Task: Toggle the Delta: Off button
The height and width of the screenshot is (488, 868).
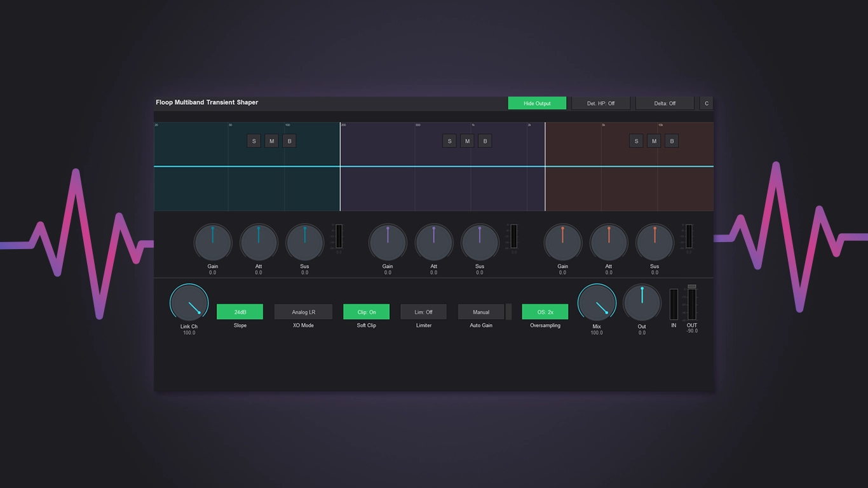Action: [665, 103]
